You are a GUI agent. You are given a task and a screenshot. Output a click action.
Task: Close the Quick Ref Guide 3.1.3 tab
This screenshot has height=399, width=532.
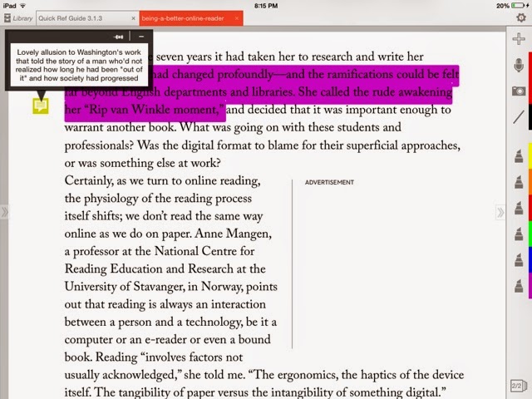tap(133, 18)
